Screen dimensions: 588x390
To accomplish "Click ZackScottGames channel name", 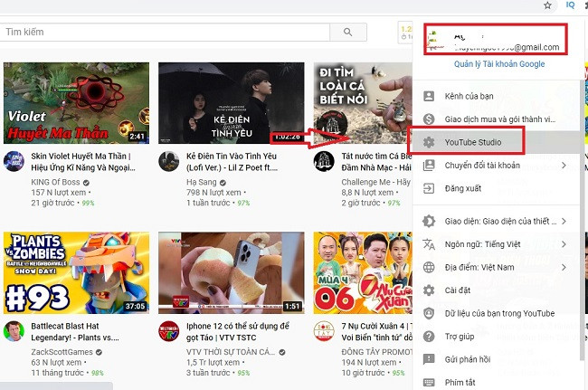I will point(62,352).
